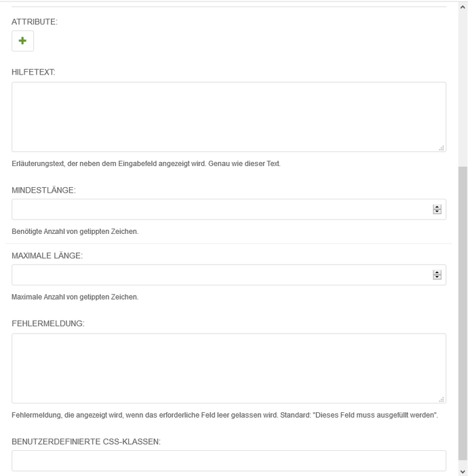This screenshot has height=476, width=468.
Task: Click the scrollbar up arrow
Action: point(463,6)
